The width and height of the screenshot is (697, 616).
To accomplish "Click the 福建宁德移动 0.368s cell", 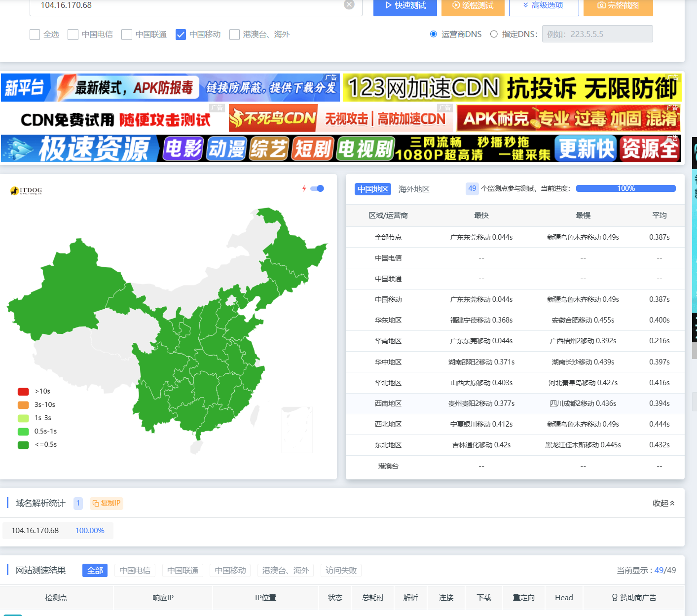I will click(x=481, y=320).
